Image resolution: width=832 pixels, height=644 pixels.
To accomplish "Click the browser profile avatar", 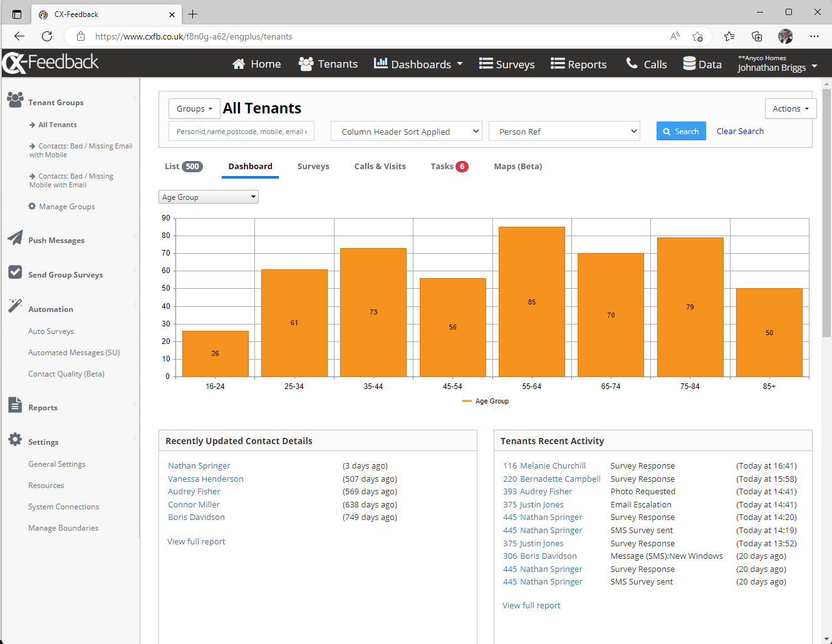I will point(786,36).
